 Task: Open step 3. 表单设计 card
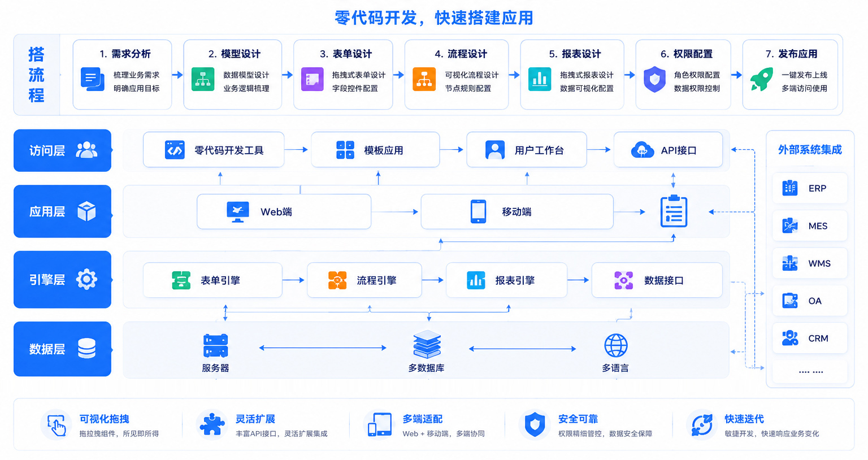(x=343, y=75)
